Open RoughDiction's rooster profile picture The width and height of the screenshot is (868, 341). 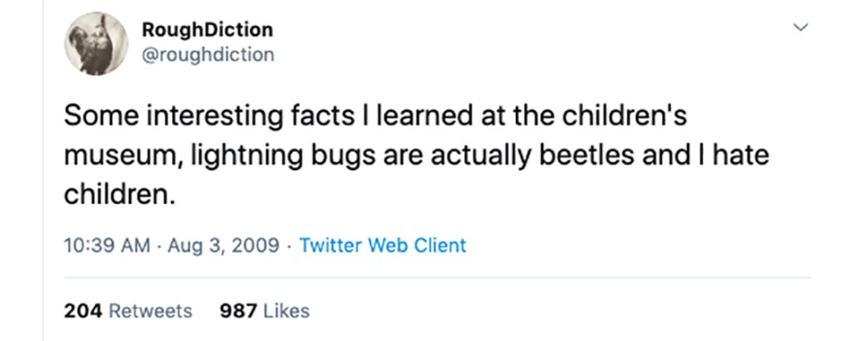pyautogui.click(x=96, y=43)
